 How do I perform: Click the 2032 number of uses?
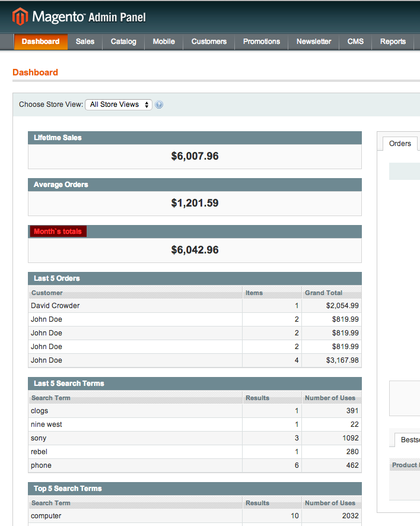[350, 515]
